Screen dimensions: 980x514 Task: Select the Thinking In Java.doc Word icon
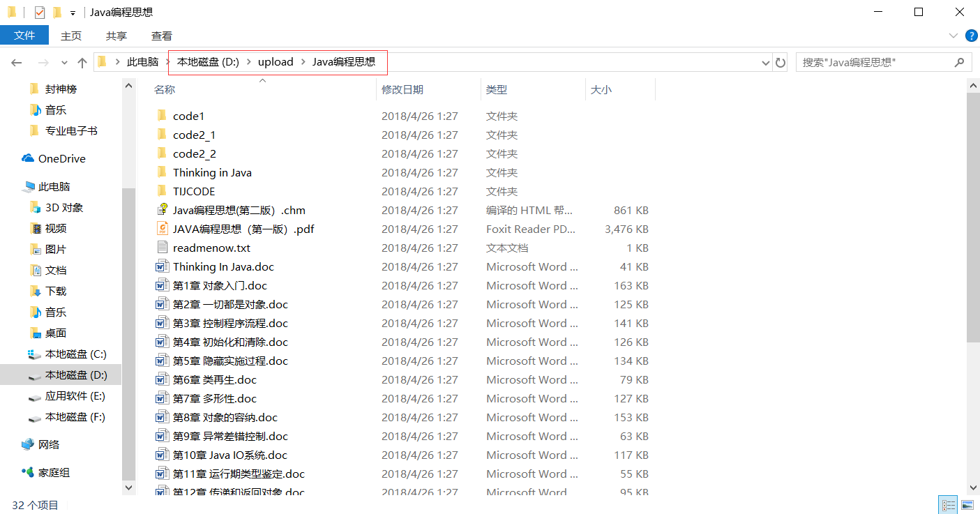pos(162,266)
